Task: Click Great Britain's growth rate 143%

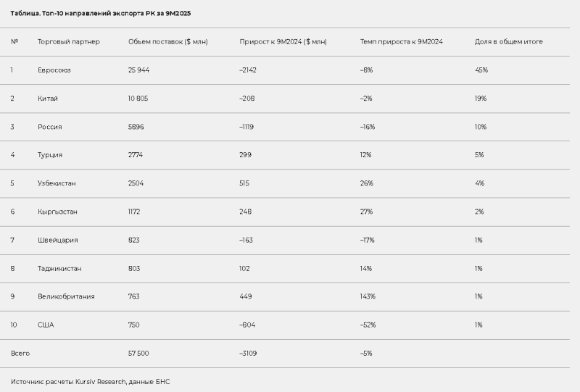Action: pos(368,296)
